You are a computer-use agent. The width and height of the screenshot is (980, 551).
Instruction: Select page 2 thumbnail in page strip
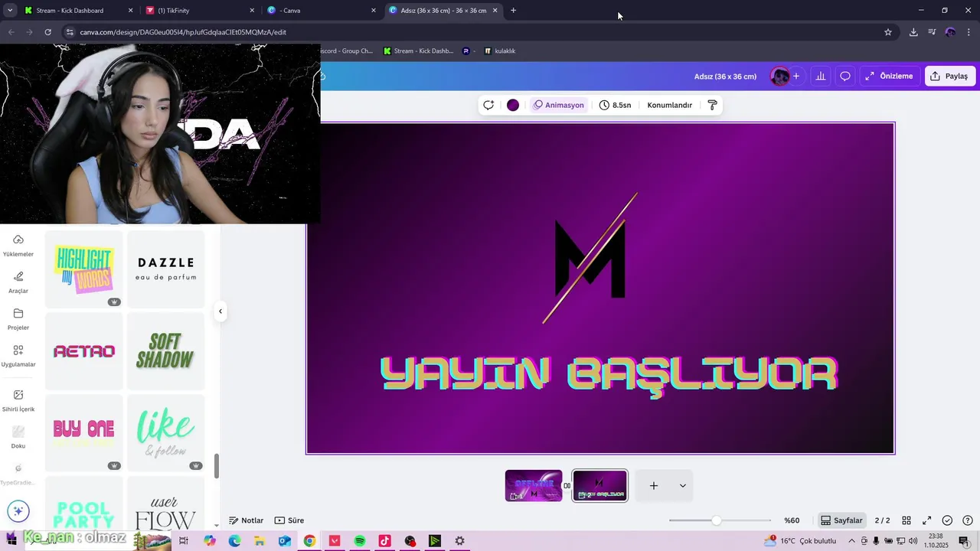coord(600,486)
